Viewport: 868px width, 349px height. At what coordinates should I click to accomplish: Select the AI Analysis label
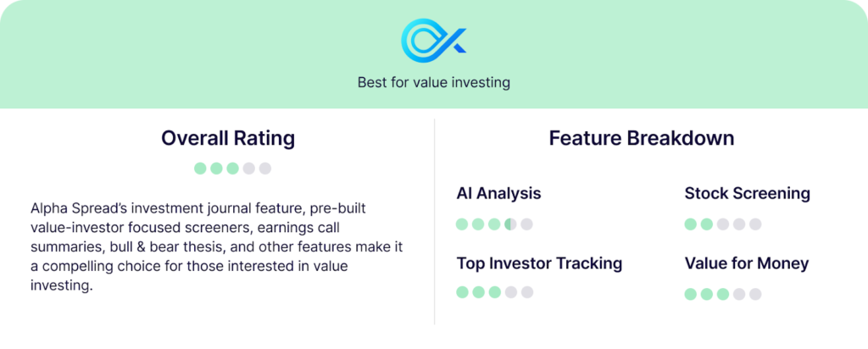click(498, 194)
